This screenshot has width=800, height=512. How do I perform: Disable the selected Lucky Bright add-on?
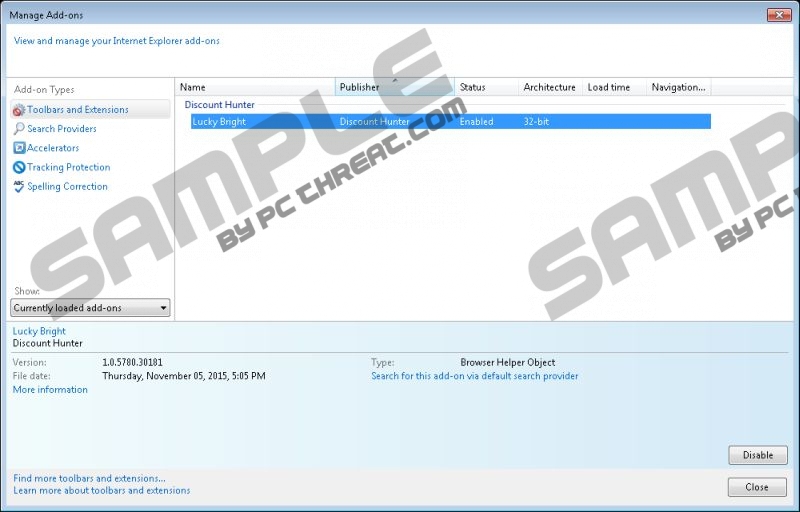[757, 455]
